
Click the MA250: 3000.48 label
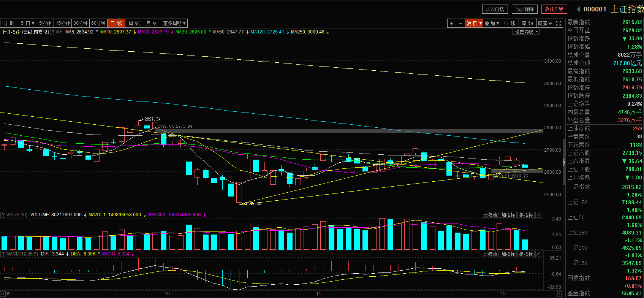pos(308,32)
